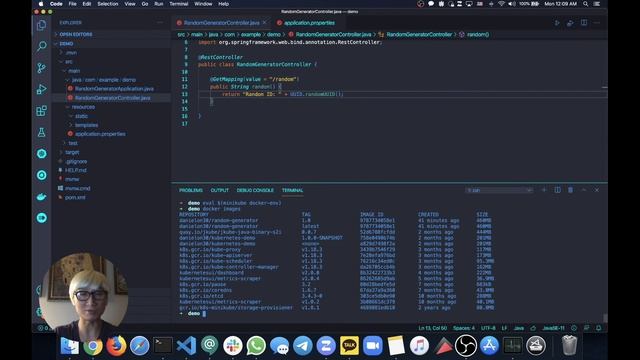Click Ln 13, Col 60 in status bar
Screen dimensions: 640x360
pos(432,328)
